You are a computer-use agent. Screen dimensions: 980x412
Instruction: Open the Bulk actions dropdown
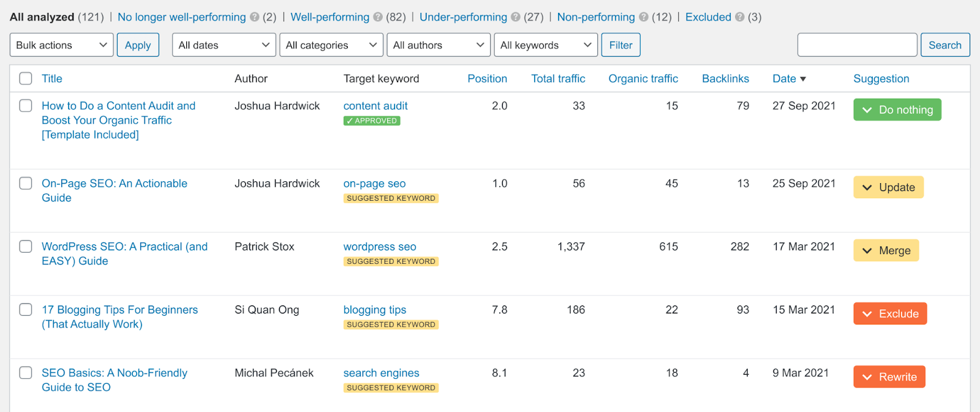(61, 45)
